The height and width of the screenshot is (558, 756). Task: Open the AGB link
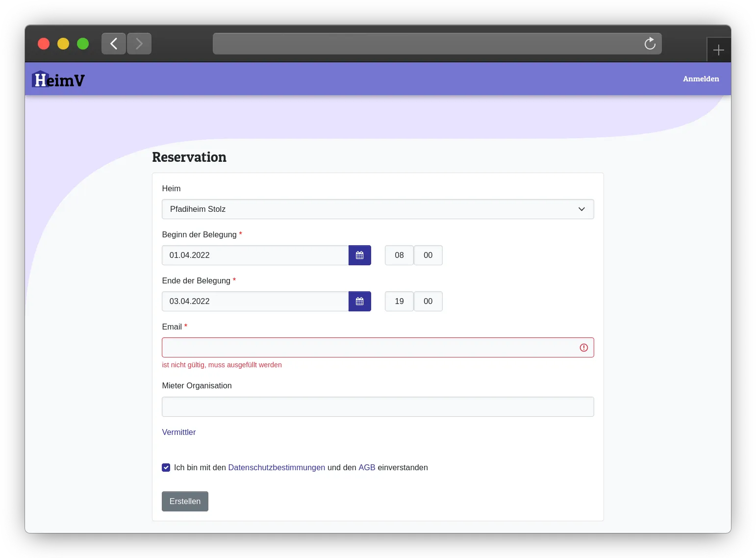click(x=367, y=468)
